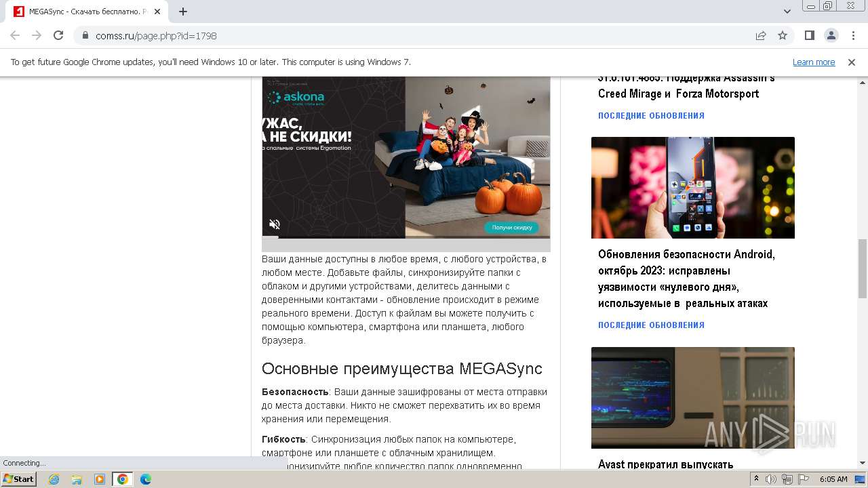Image resolution: width=868 pixels, height=488 pixels.
Task: Open the Chrome three-dot menu
Action: [x=852, y=35]
